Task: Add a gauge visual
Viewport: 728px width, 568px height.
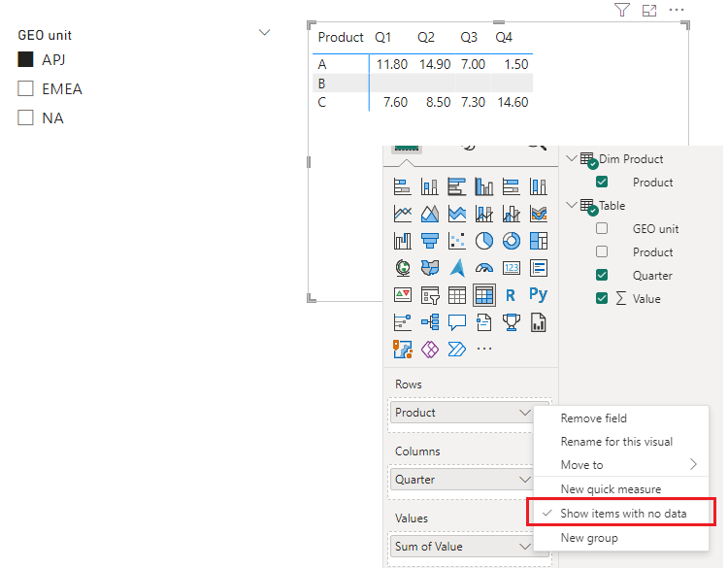Action: pyautogui.click(x=484, y=268)
